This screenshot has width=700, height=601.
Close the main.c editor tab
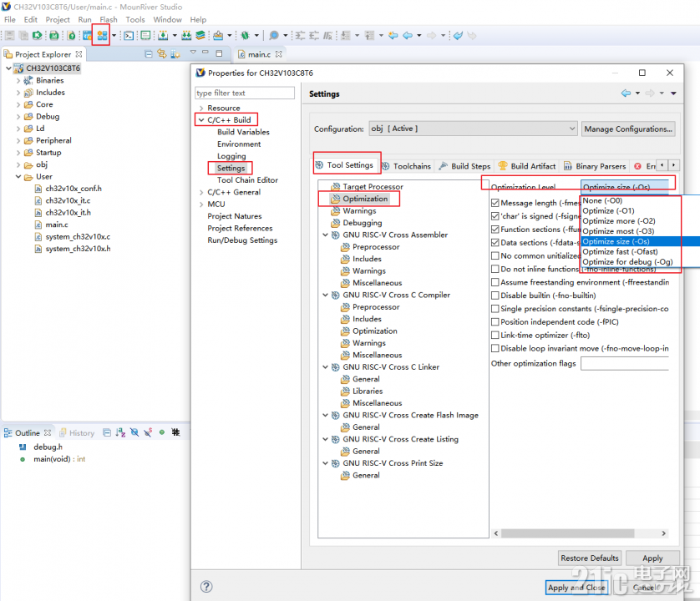(x=278, y=54)
